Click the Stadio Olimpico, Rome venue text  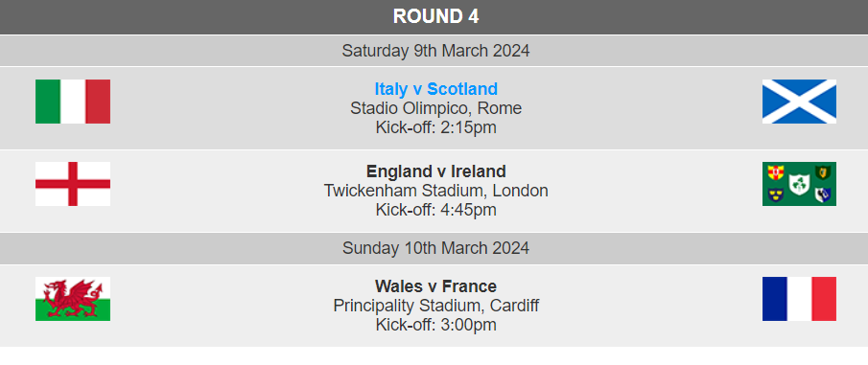click(x=435, y=108)
